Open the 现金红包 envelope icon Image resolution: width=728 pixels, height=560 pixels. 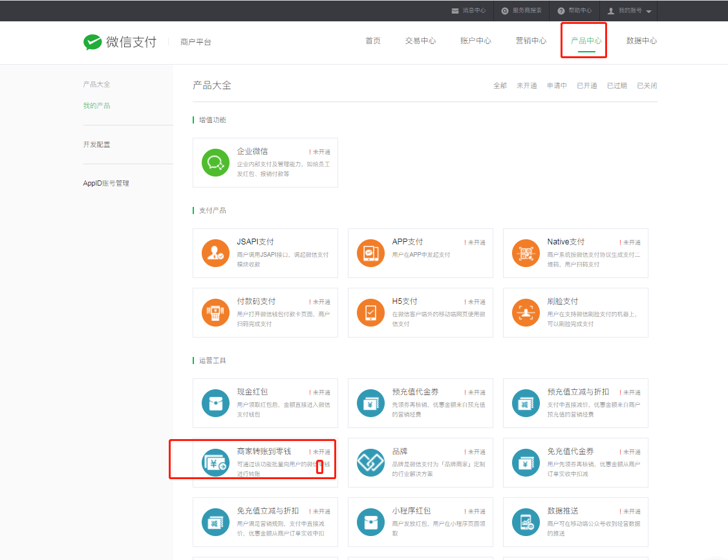pyautogui.click(x=215, y=403)
